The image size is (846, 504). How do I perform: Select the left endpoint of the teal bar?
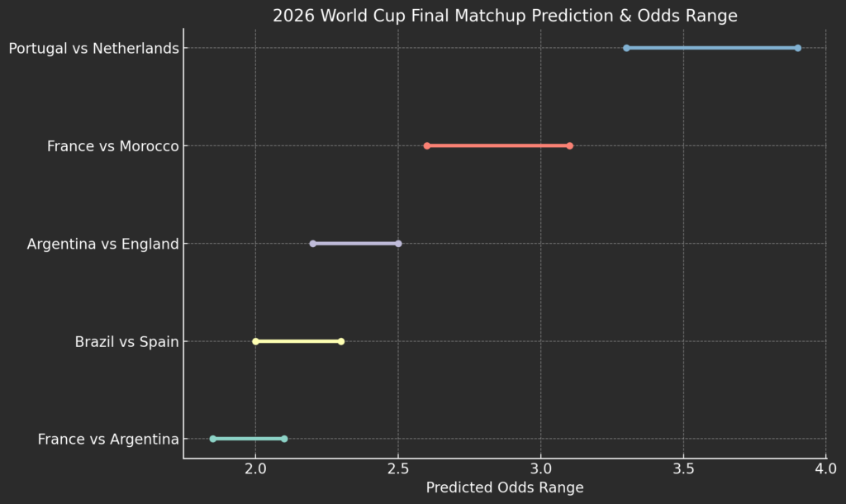pyautogui.click(x=213, y=439)
